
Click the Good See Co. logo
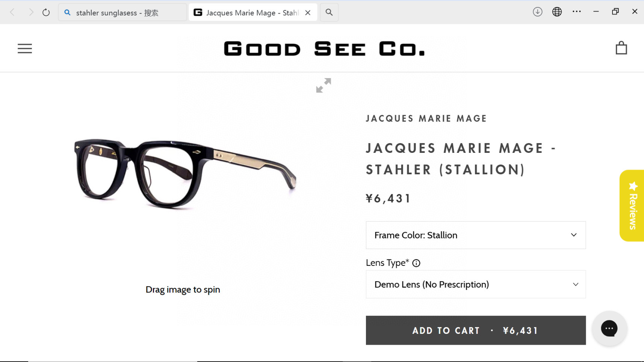(324, 49)
